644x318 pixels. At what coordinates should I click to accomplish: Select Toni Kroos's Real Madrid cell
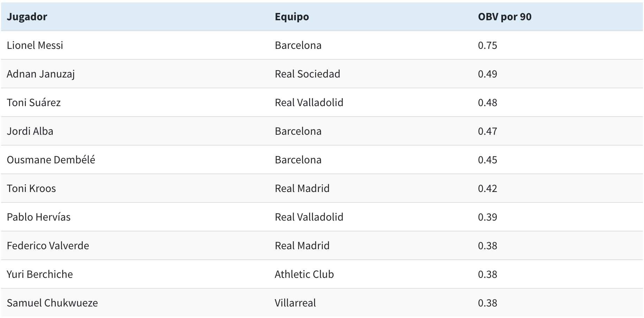tap(302, 188)
